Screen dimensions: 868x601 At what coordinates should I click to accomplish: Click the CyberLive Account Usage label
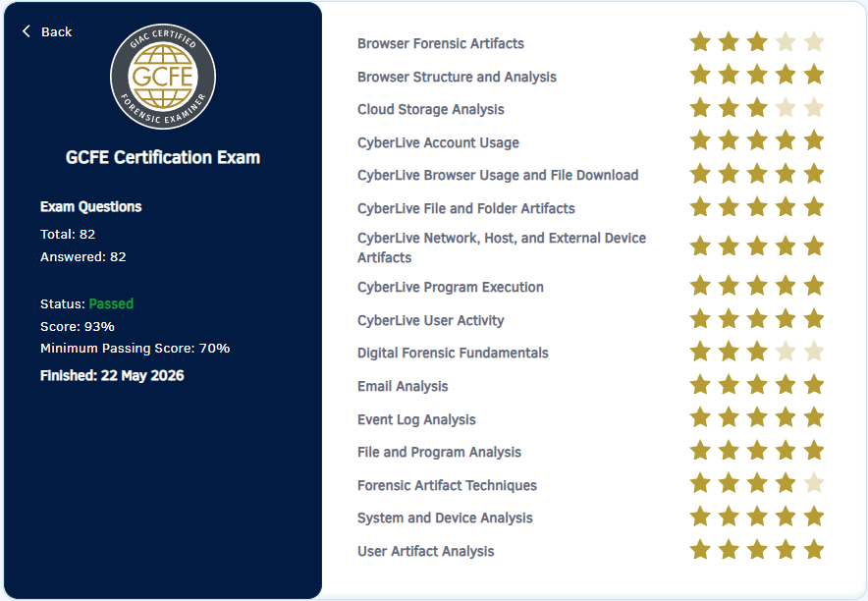click(x=438, y=142)
